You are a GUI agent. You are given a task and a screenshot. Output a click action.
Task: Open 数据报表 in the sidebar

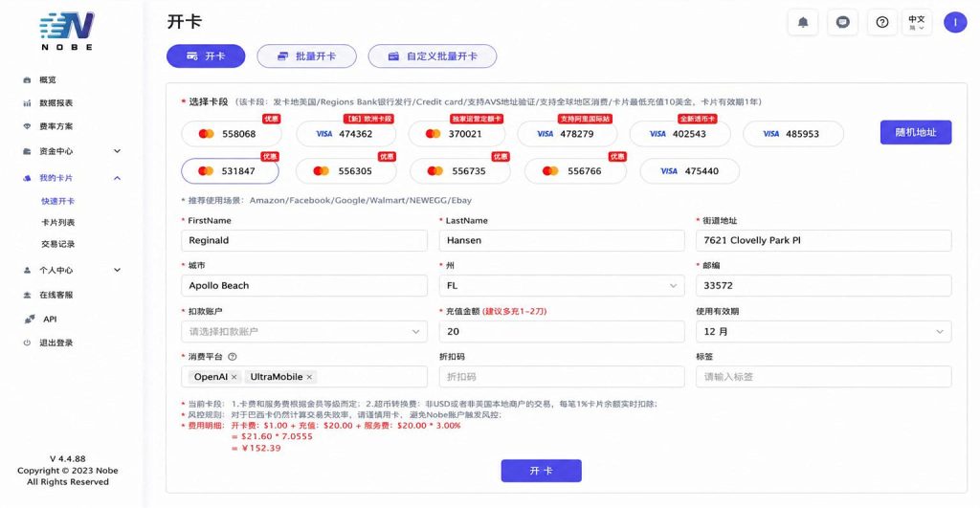[x=56, y=103]
